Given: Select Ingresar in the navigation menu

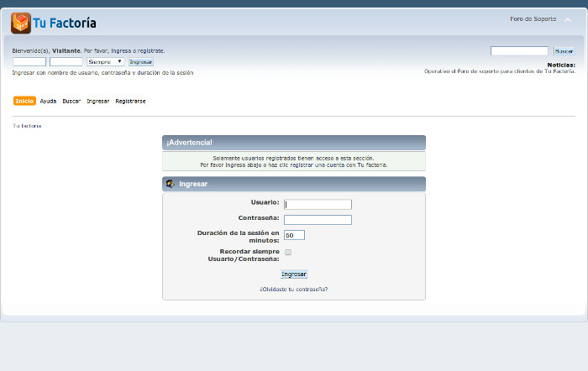Looking at the screenshot, I should click(x=98, y=101).
